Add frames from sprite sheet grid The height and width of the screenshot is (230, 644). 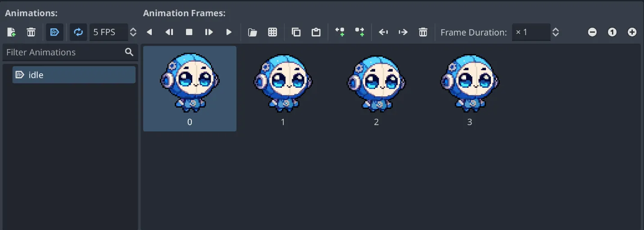pyautogui.click(x=272, y=32)
